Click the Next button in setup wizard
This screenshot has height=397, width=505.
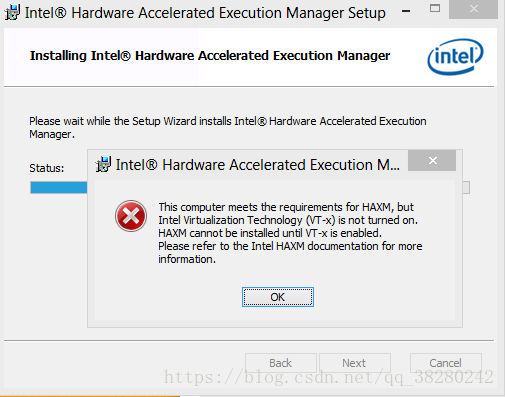(x=355, y=363)
